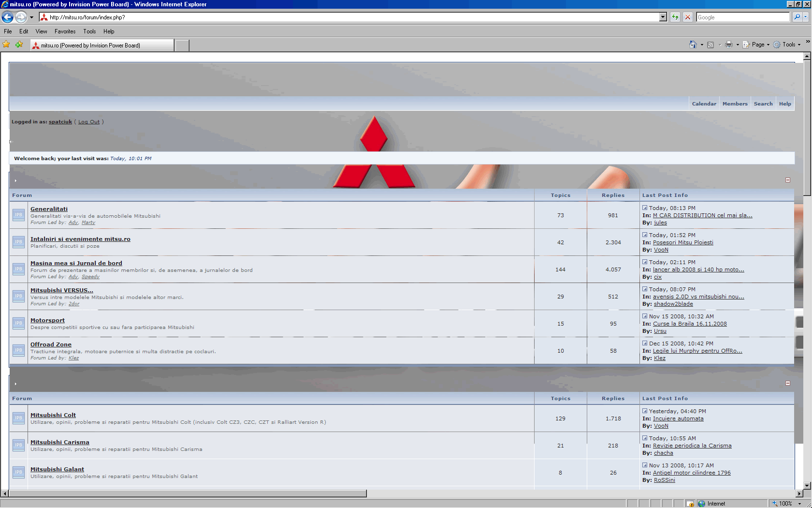The image size is (812, 508).
Task: Click the Mitsubishi Carisma forum status icon
Action: click(18, 445)
